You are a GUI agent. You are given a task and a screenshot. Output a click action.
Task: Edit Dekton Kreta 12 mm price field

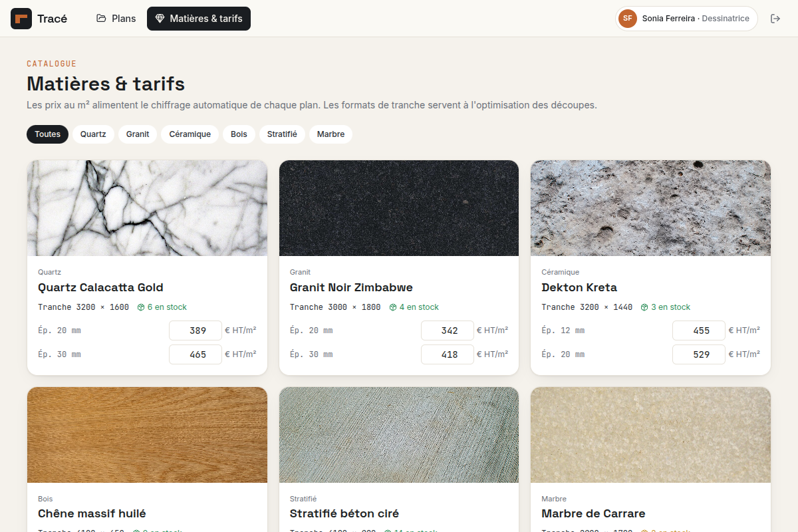[x=699, y=331]
